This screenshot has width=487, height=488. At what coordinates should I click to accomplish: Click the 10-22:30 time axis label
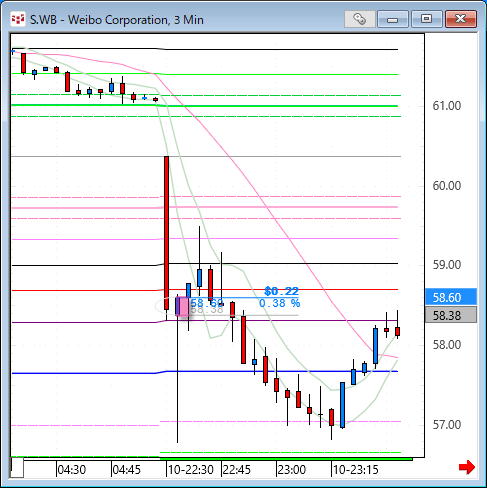pos(191,470)
